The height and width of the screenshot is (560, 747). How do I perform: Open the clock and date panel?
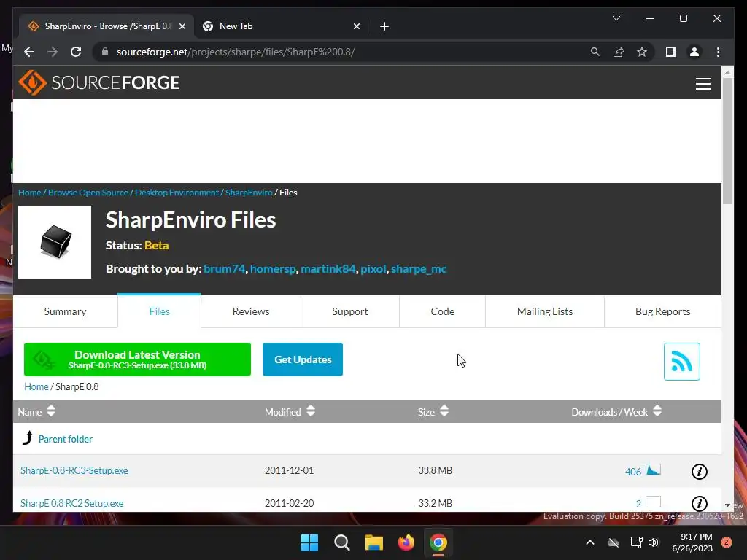(x=692, y=542)
